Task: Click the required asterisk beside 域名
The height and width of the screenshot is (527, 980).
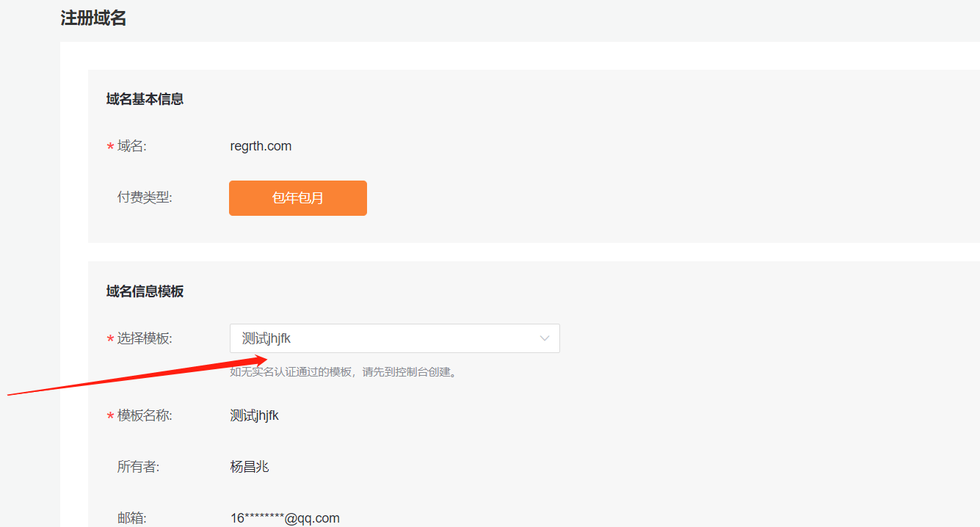Action: tap(109, 145)
